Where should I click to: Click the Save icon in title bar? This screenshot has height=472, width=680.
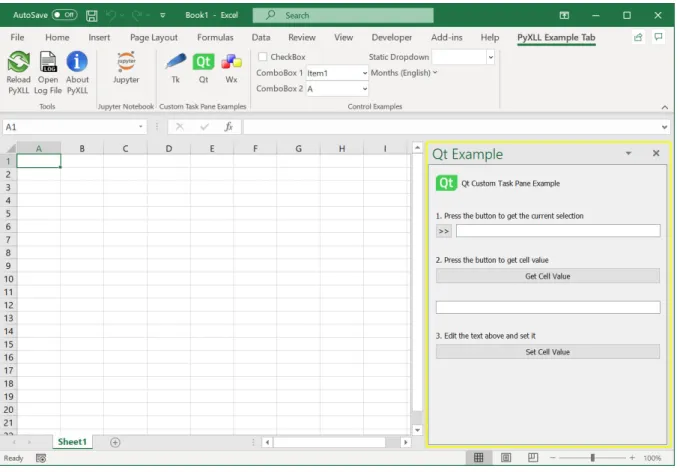(x=92, y=16)
